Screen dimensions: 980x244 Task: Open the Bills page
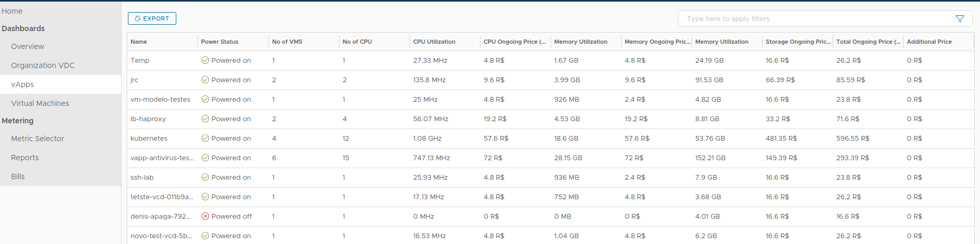coord(18,177)
